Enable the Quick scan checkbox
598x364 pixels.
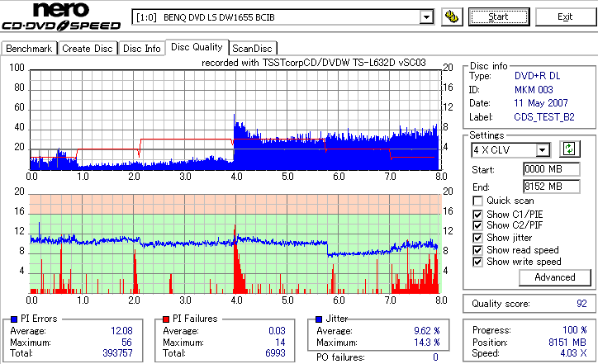(477, 201)
